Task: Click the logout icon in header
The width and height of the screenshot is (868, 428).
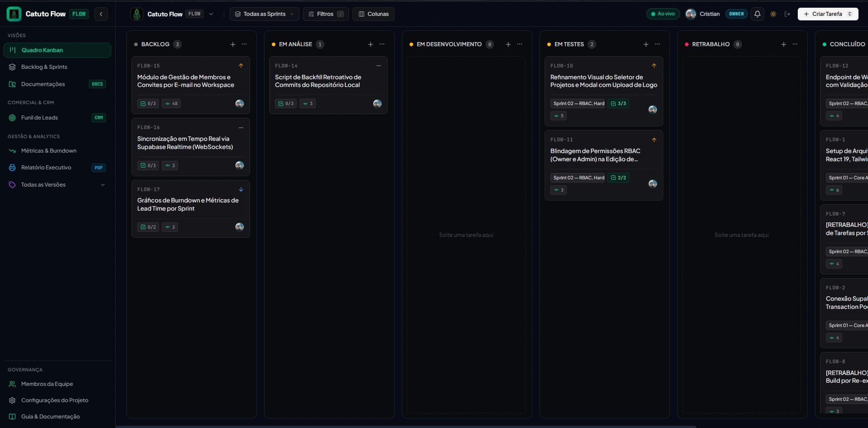Action: [787, 14]
